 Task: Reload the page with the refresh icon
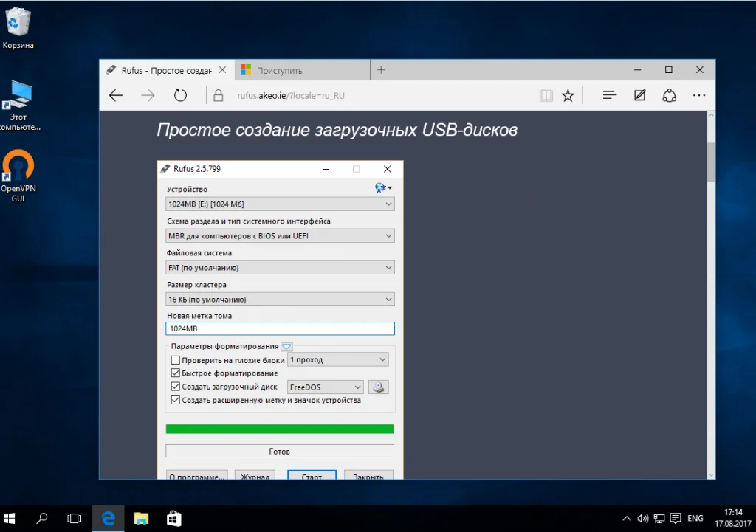180,95
